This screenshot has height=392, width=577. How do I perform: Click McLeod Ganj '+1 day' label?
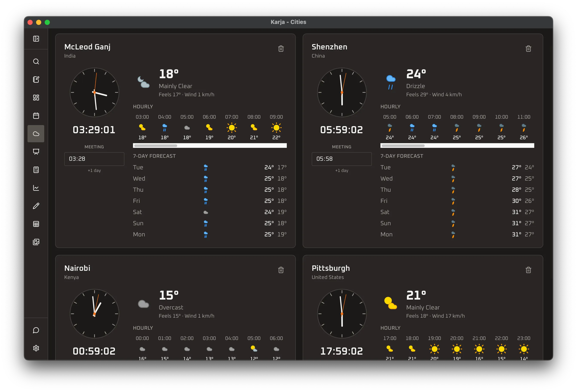[x=94, y=171]
